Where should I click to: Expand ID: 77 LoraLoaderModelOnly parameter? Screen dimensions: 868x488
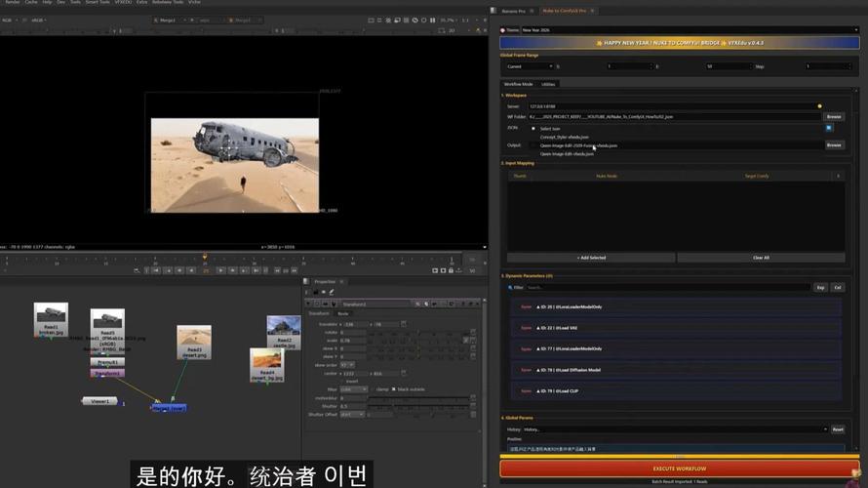[675, 349]
